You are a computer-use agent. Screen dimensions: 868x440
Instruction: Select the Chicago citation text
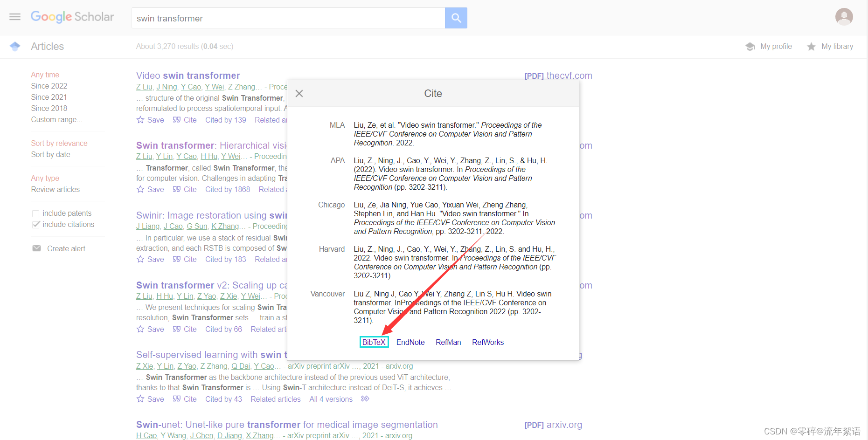[455, 218]
